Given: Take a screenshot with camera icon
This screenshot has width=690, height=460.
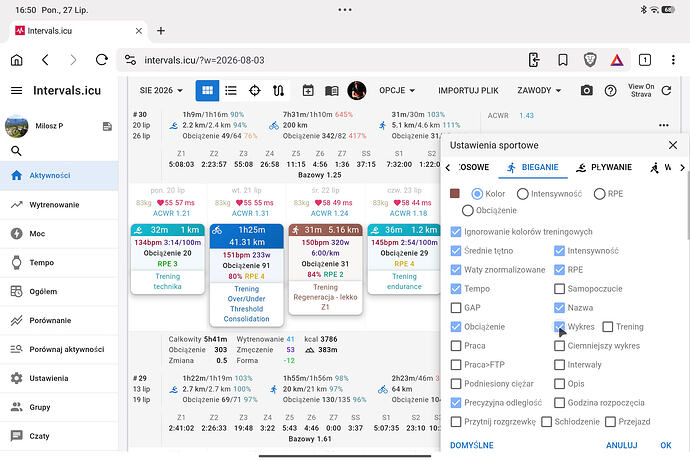Looking at the screenshot, I should click(x=586, y=91).
